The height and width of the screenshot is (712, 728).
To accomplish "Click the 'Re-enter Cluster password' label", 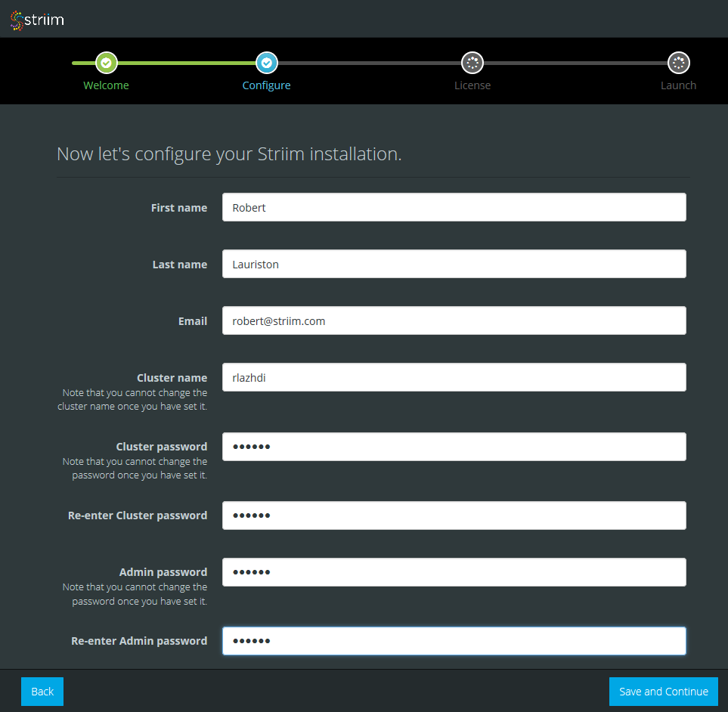I will point(138,515).
